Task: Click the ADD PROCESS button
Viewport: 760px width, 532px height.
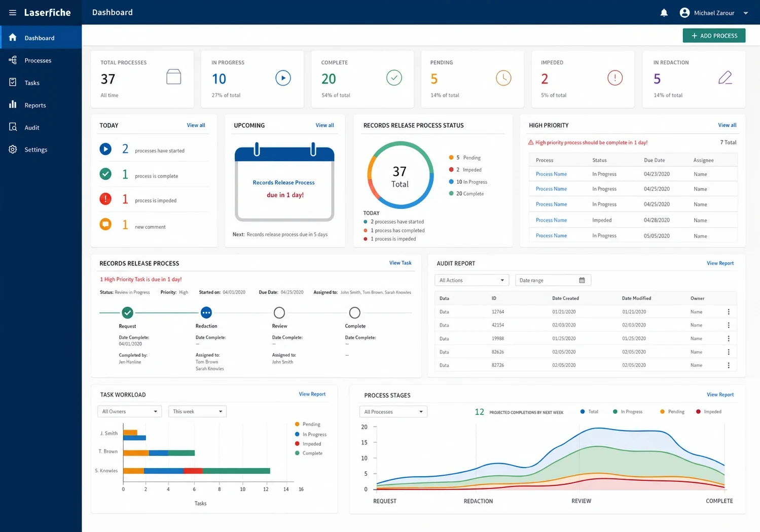Action: pyautogui.click(x=714, y=36)
